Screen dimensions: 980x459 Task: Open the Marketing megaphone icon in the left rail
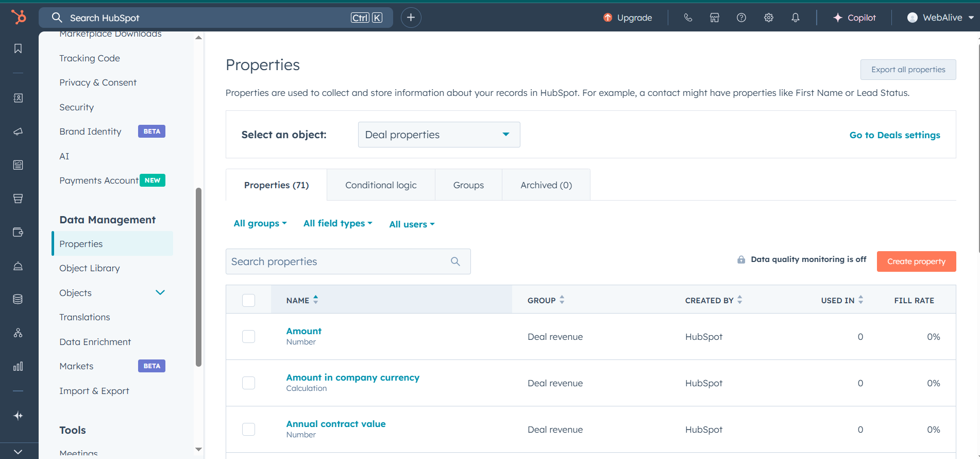coord(18,132)
